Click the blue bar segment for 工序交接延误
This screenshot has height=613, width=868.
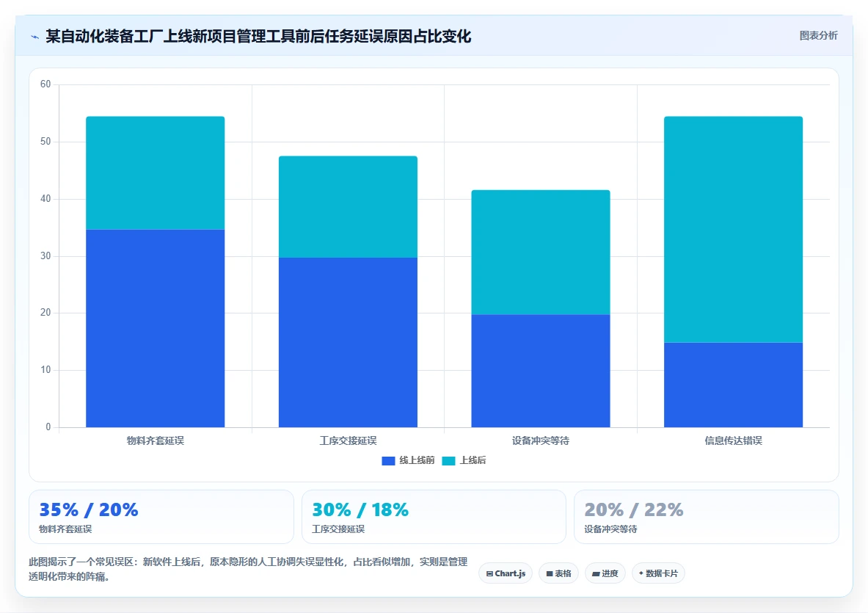[348, 342]
